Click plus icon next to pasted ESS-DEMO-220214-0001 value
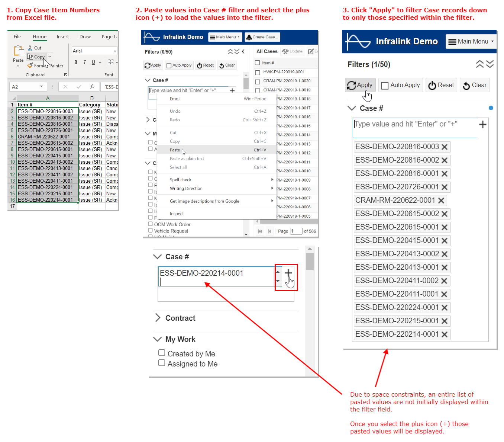The image size is (504, 442). tap(288, 273)
